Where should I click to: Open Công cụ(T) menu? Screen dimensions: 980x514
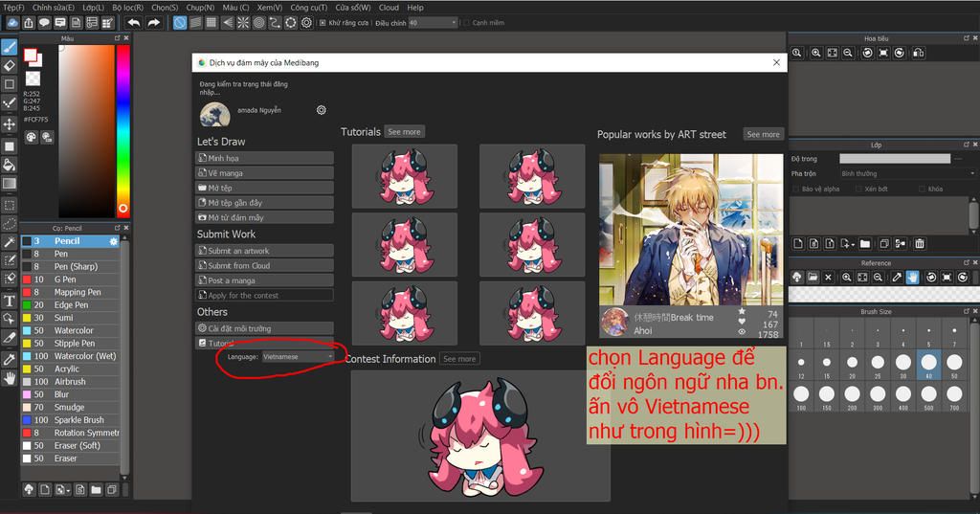coord(308,8)
